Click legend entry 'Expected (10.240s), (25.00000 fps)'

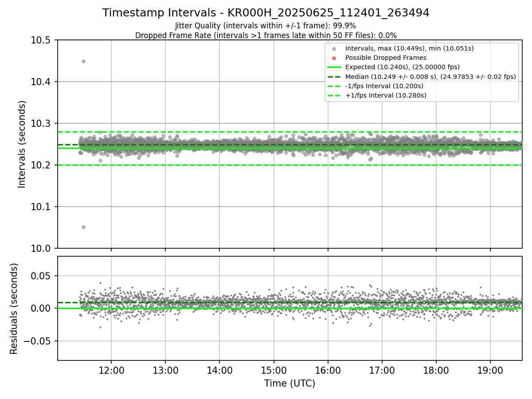pos(403,67)
